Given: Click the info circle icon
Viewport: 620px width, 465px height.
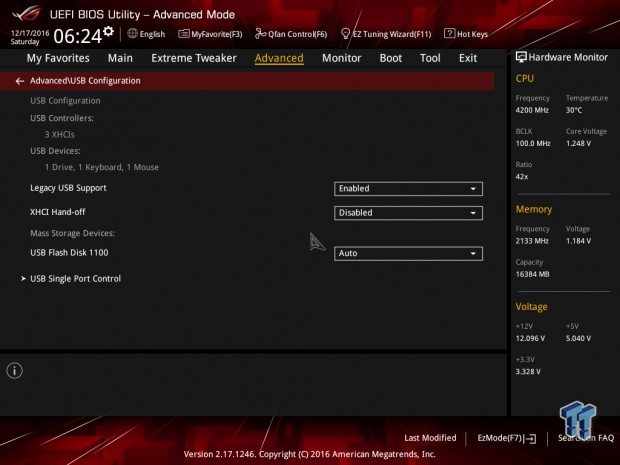Looking at the screenshot, I should click(x=15, y=370).
